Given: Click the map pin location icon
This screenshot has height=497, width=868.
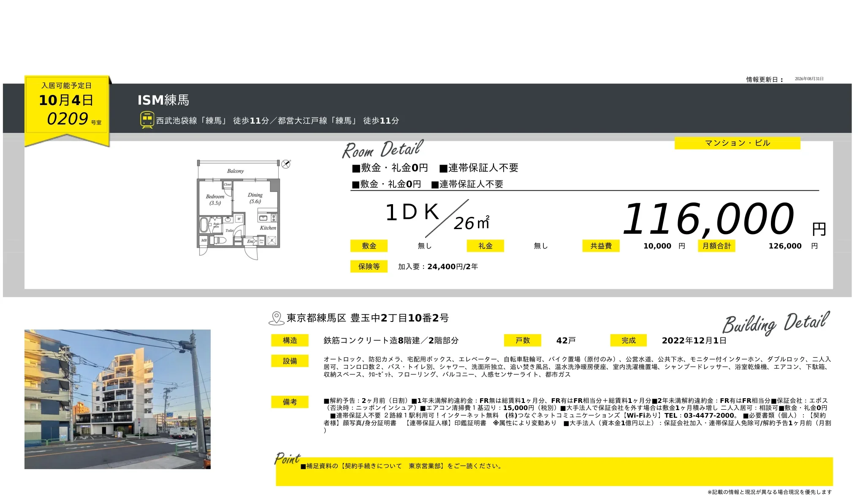Looking at the screenshot, I should (277, 319).
